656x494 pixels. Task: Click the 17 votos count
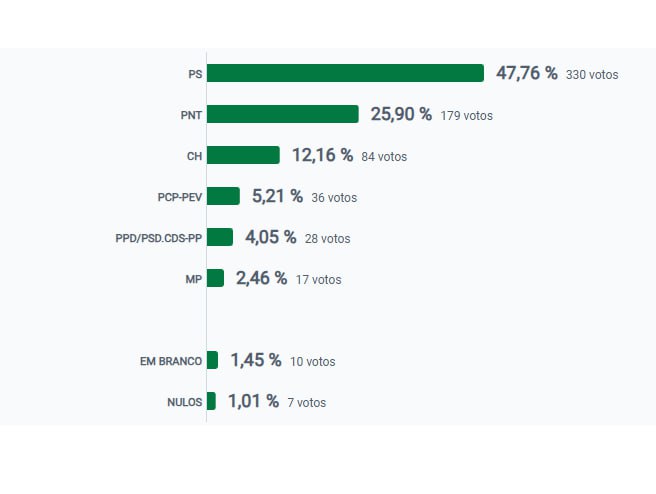318,280
